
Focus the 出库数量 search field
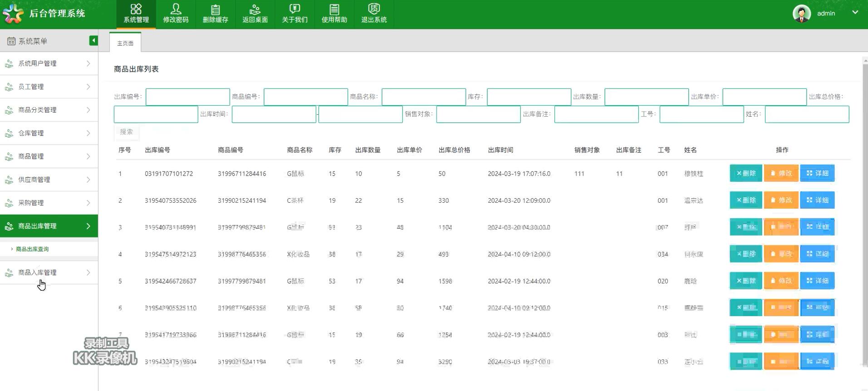coord(647,97)
